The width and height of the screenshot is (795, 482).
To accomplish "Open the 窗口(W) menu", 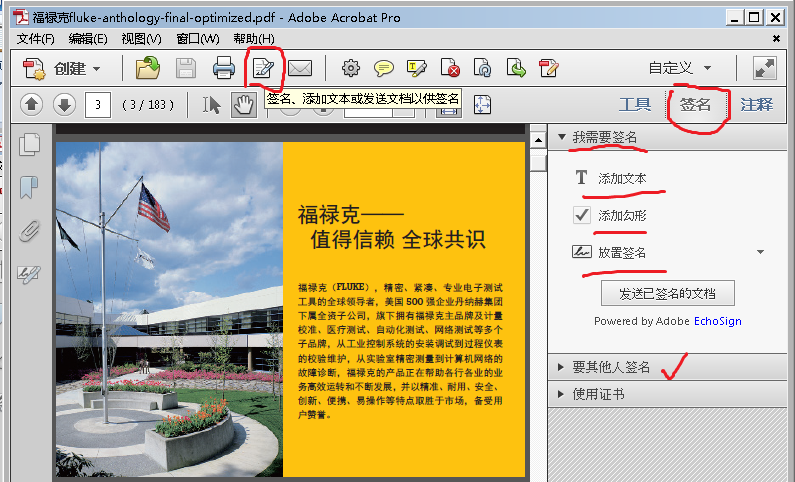I will 198,39.
